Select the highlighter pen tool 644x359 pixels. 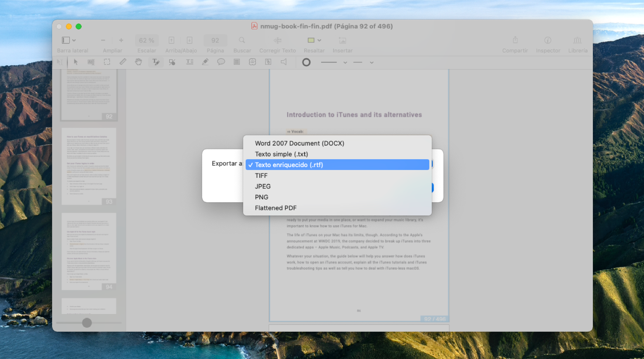205,62
